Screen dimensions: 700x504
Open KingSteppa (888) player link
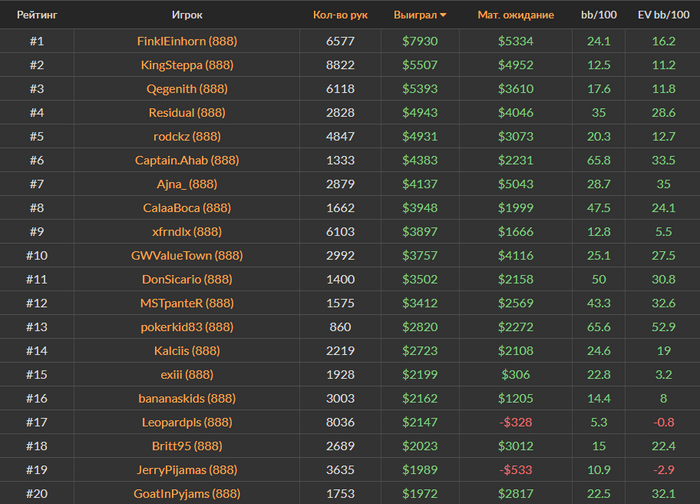pyautogui.click(x=187, y=65)
